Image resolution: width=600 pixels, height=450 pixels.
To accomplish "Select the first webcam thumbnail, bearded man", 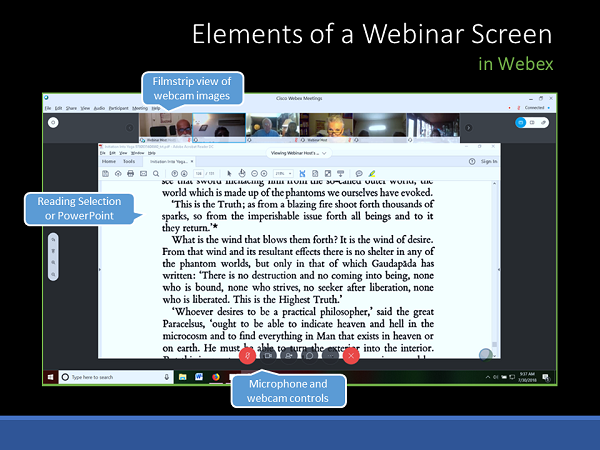I will click(166, 128).
